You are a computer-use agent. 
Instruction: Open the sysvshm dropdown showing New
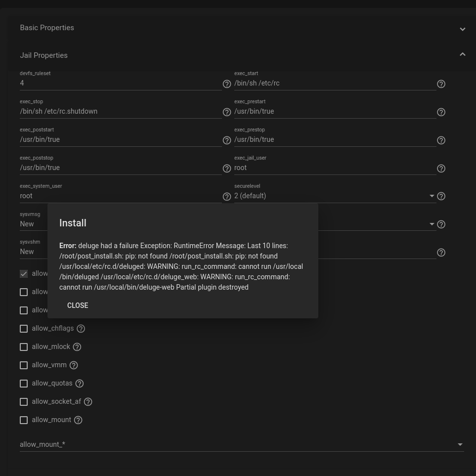pos(34,252)
